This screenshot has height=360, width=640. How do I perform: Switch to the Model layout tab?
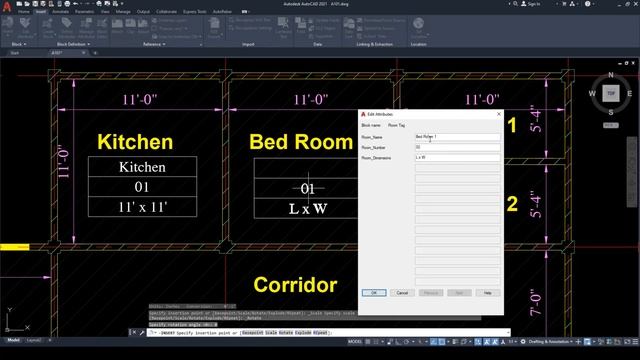13,340
